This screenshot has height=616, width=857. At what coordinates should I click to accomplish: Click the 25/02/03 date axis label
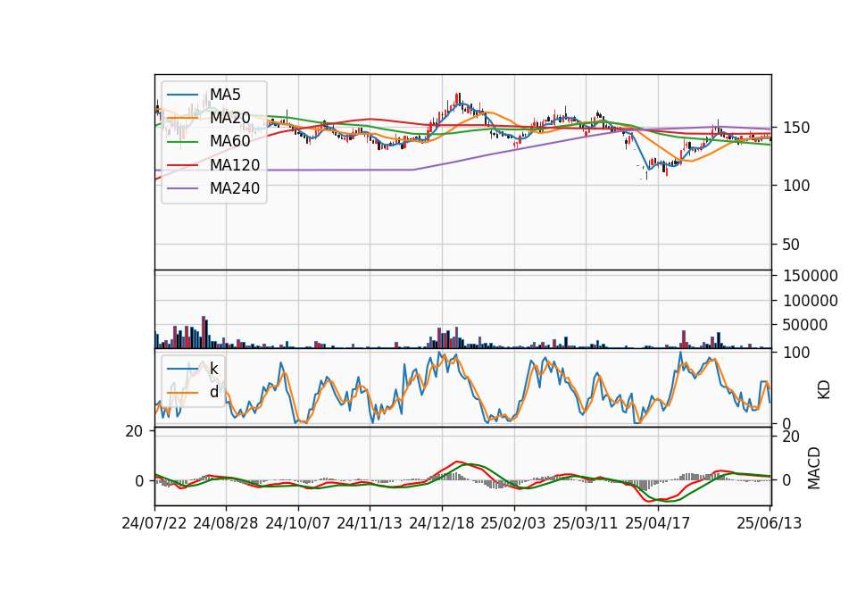tap(513, 523)
